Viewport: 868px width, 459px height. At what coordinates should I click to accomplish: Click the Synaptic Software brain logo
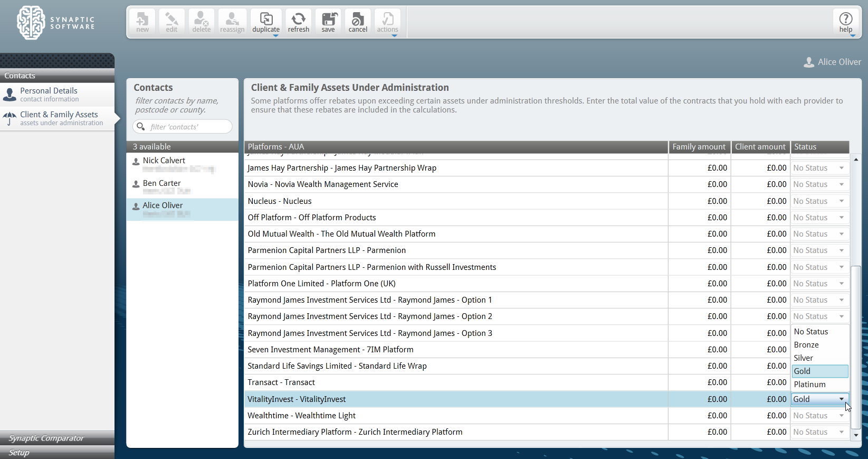pos(31,23)
